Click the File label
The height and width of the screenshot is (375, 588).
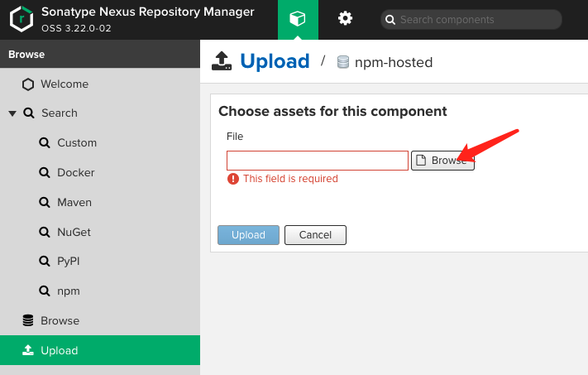[235, 137]
